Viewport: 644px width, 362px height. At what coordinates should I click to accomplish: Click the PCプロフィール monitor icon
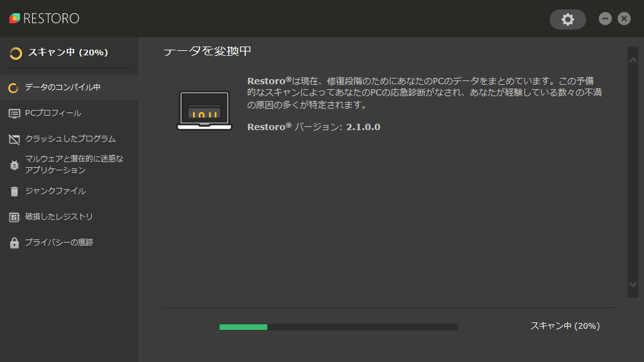14,114
